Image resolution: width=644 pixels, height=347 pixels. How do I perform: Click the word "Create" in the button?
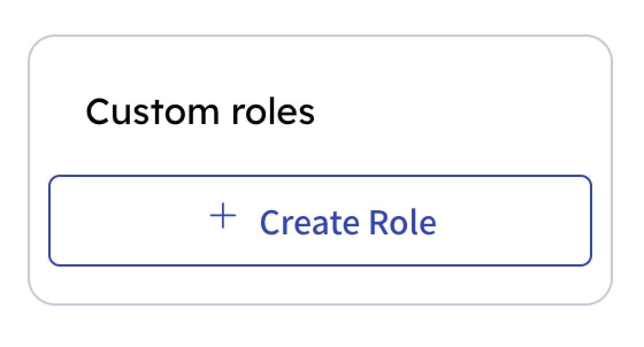point(310,222)
